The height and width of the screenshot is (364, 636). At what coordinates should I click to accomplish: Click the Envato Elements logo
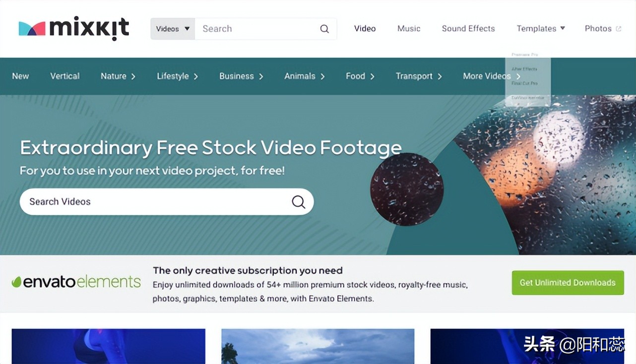coord(76,282)
